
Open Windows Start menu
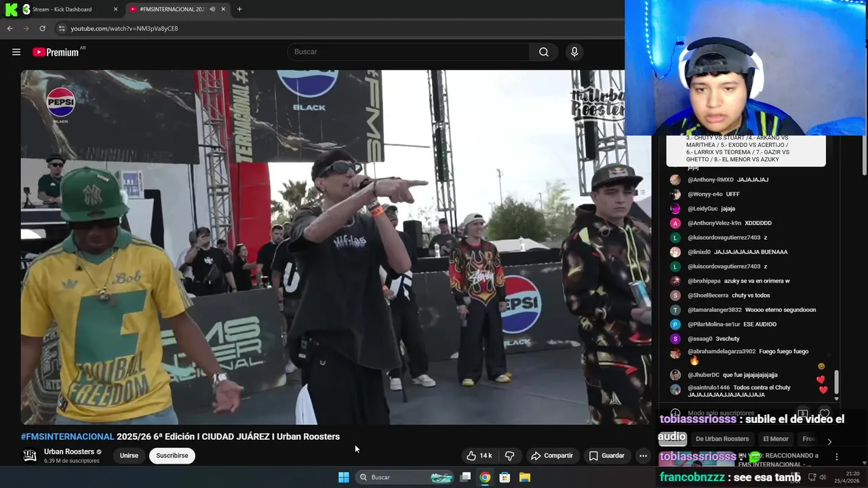(x=344, y=477)
